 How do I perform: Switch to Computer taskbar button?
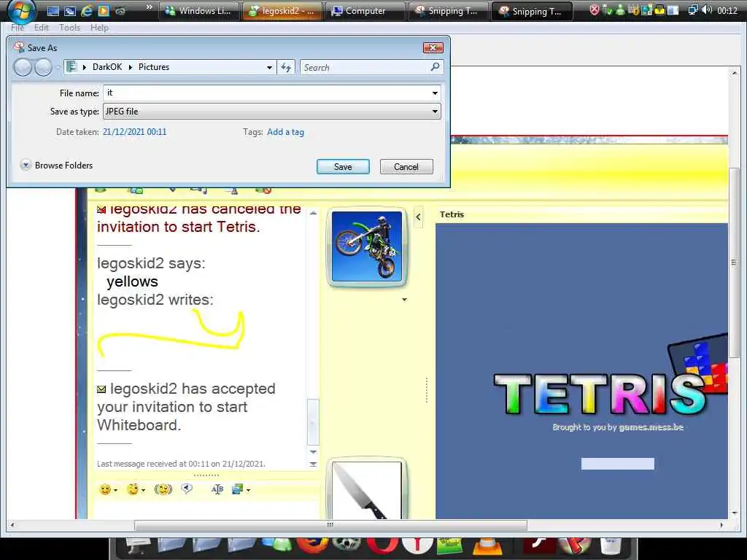tap(365, 11)
